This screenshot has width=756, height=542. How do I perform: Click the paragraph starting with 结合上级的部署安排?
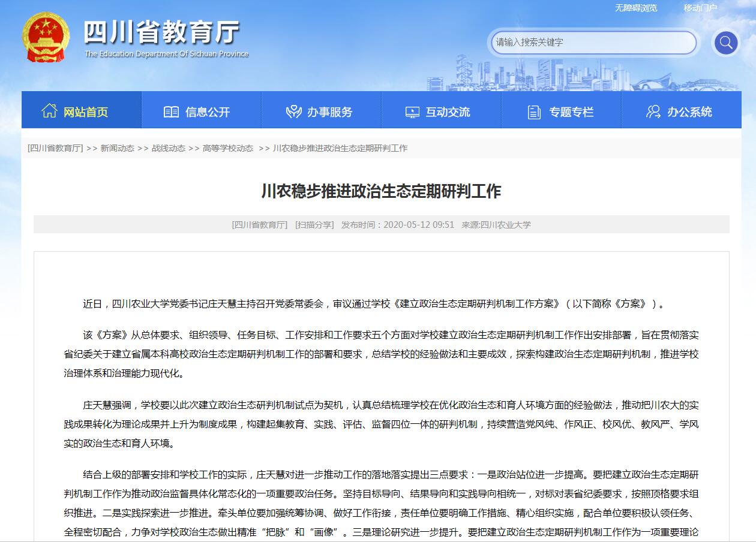[x=382, y=504]
